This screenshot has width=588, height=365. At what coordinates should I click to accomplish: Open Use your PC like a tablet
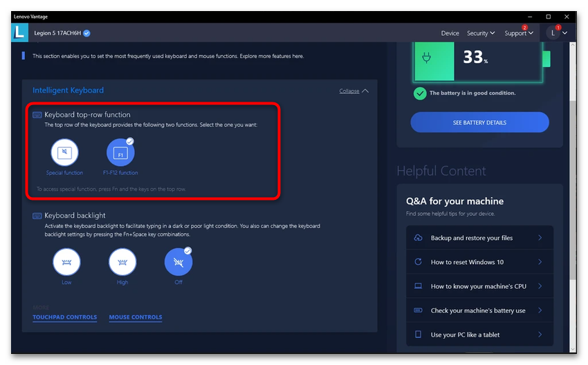pyautogui.click(x=479, y=335)
